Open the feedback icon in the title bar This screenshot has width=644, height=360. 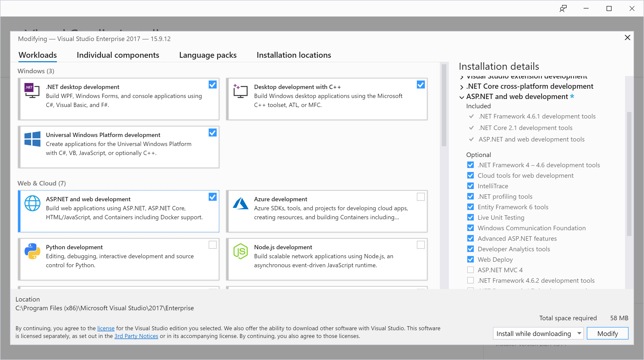pos(563,8)
